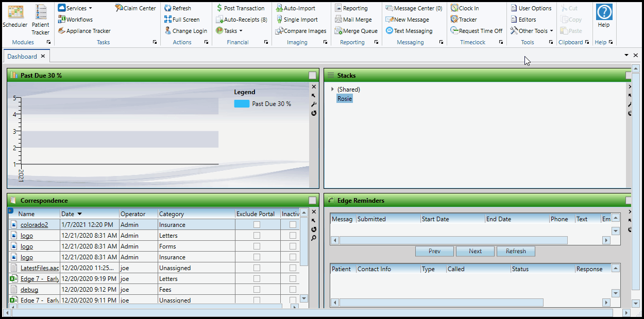Click the Past Due 30 % legend swatch
This screenshot has width=644, height=319.
click(242, 104)
